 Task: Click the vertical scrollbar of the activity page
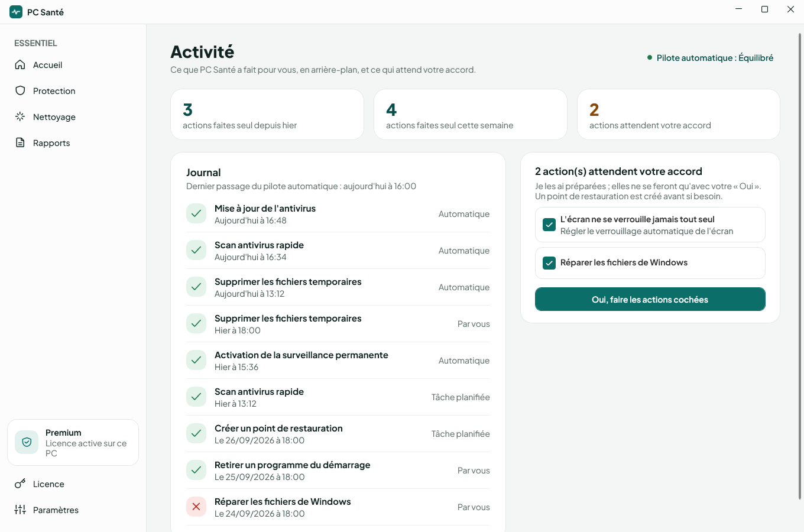[x=800, y=266]
